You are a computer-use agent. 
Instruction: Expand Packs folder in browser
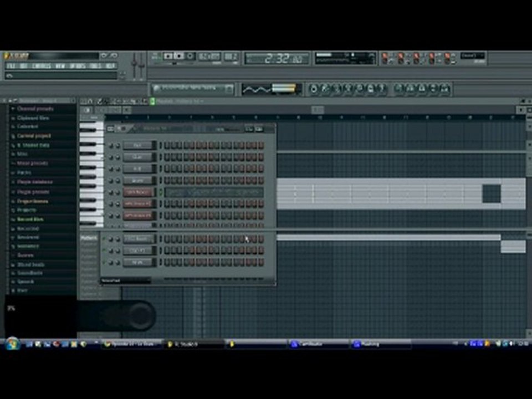pyautogui.click(x=24, y=172)
